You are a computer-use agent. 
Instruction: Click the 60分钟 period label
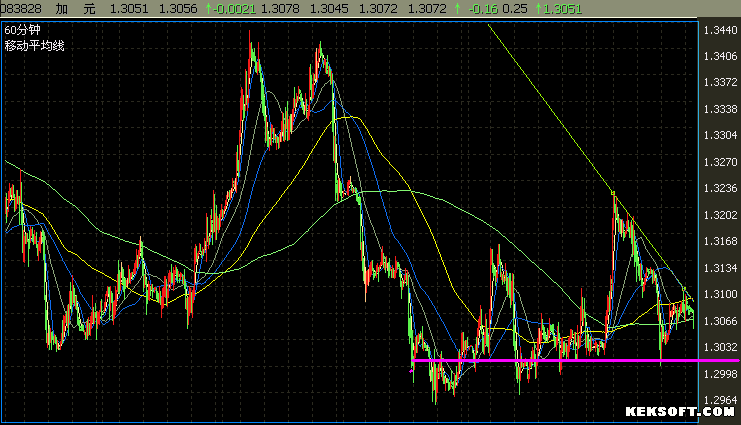pos(22,30)
